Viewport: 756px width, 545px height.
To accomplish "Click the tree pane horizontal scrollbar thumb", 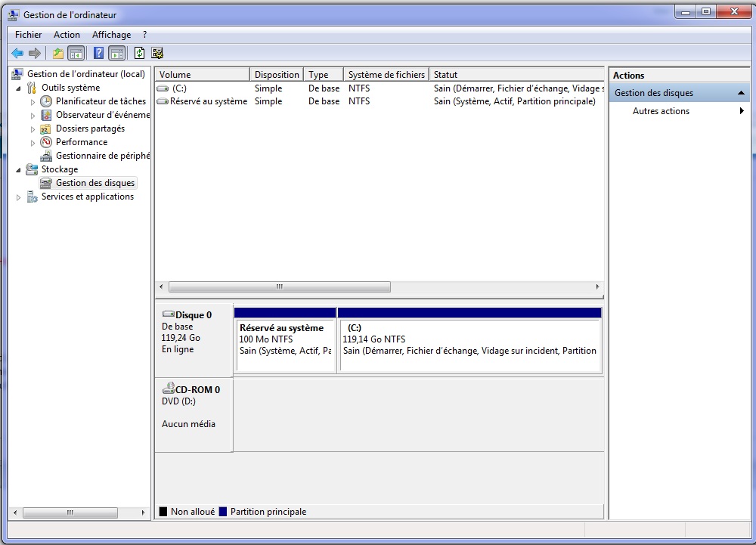I will pyautogui.click(x=70, y=512).
